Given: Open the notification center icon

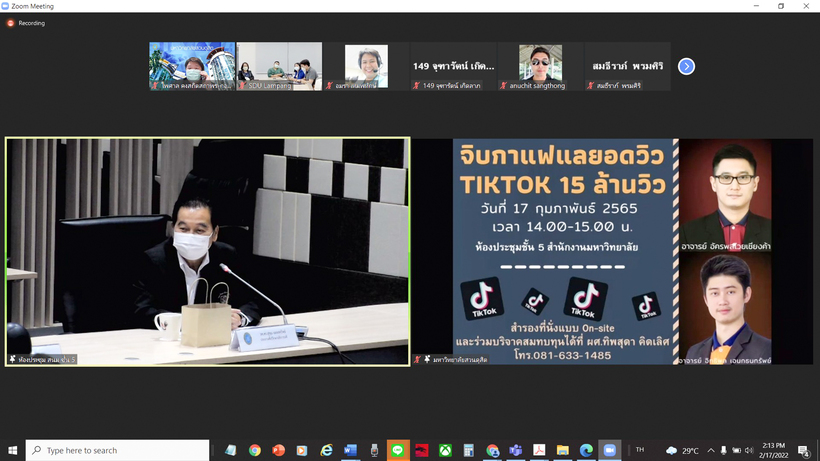Looking at the screenshot, I should pyautogui.click(x=804, y=451).
